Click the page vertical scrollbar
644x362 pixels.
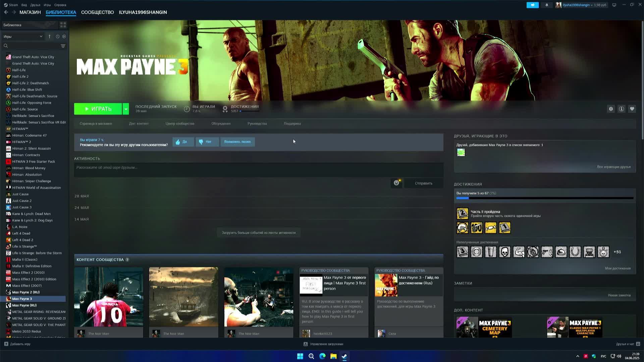[642, 80]
